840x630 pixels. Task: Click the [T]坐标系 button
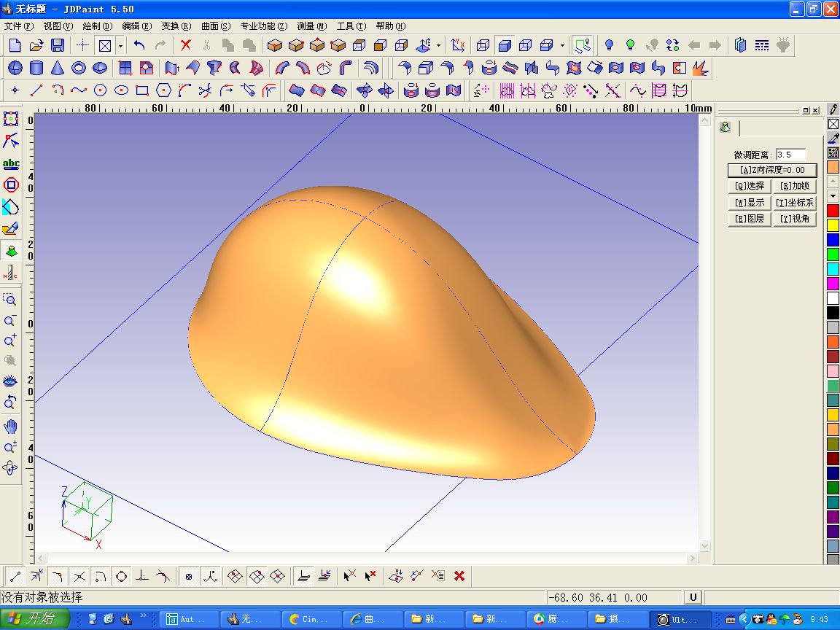tap(795, 203)
